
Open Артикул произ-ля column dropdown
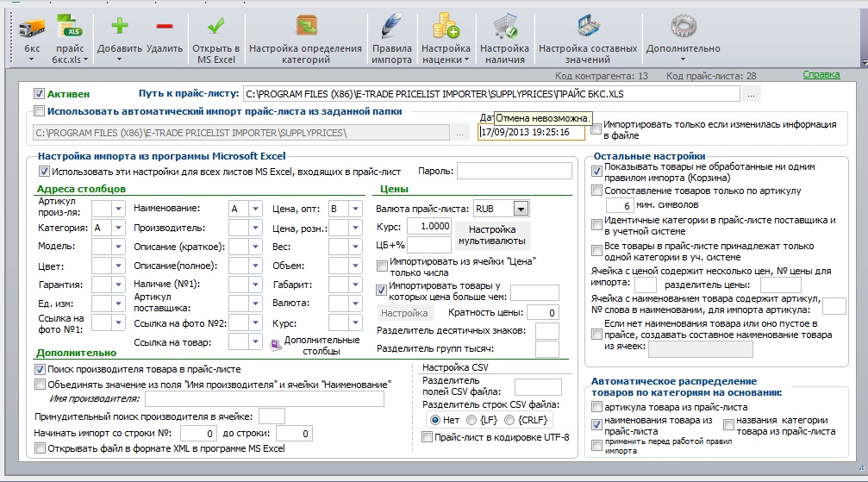(x=118, y=209)
